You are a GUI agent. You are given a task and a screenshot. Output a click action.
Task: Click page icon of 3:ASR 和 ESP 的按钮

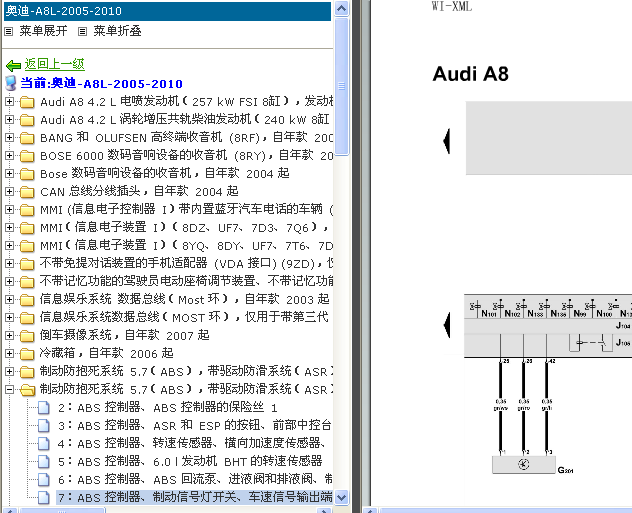pyautogui.click(x=44, y=426)
